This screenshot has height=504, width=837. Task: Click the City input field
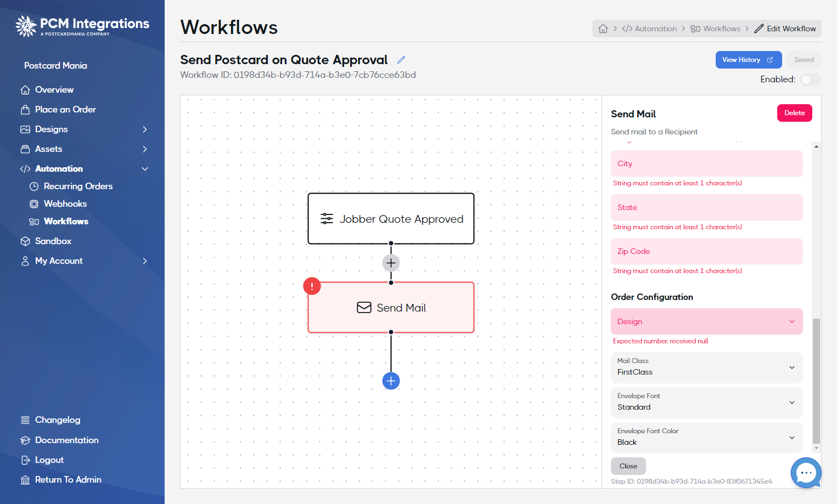coord(706,163)
